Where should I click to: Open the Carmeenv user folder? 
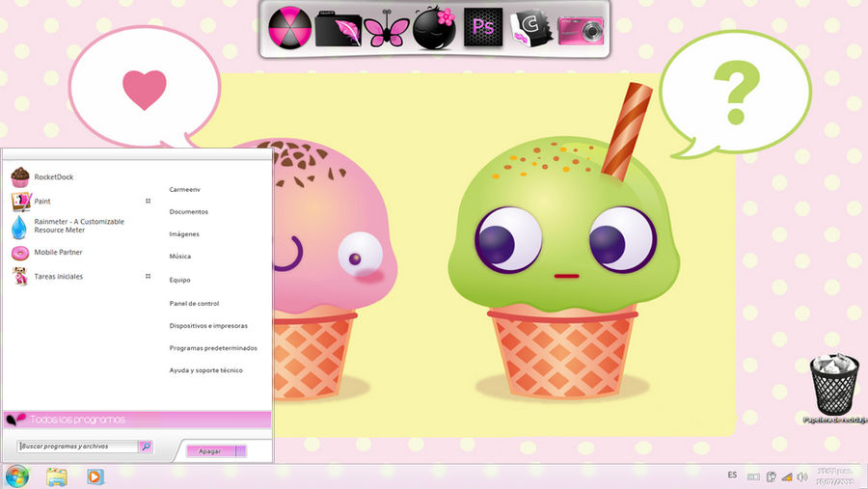pos(185,189)
